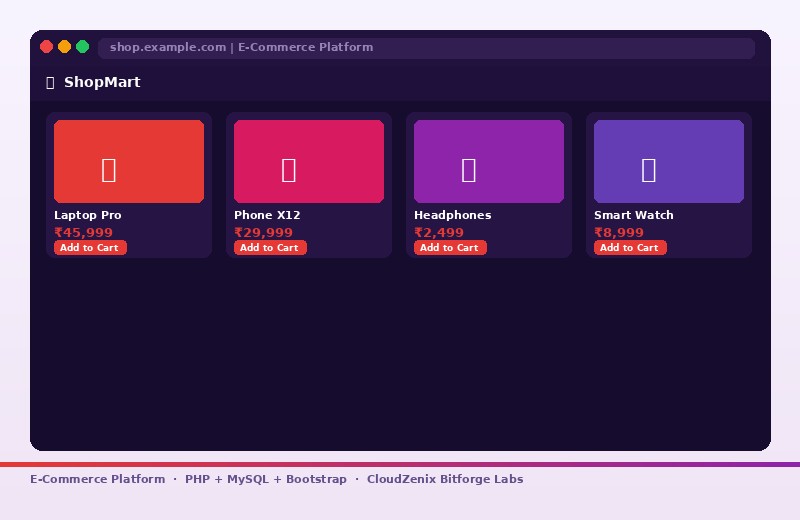The height and width of the screenshot is (520, 800).
Task: Click the shop.example.com address bar
Action: [427, 48]
